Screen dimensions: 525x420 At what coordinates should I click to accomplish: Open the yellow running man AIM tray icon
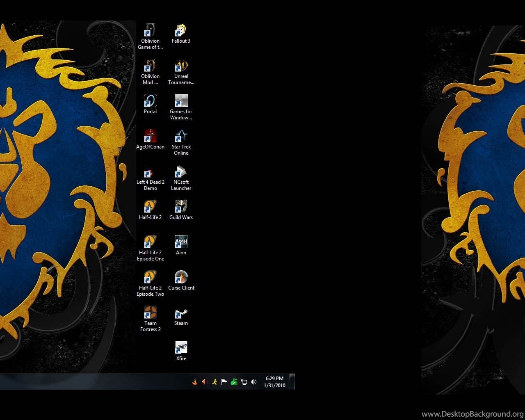click(x=214, y=382)
